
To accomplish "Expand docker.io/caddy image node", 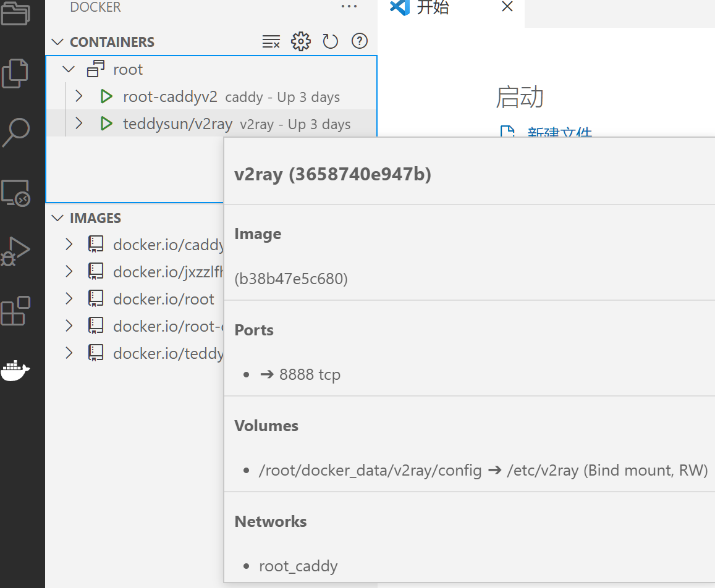I will [x=69, y=245].
